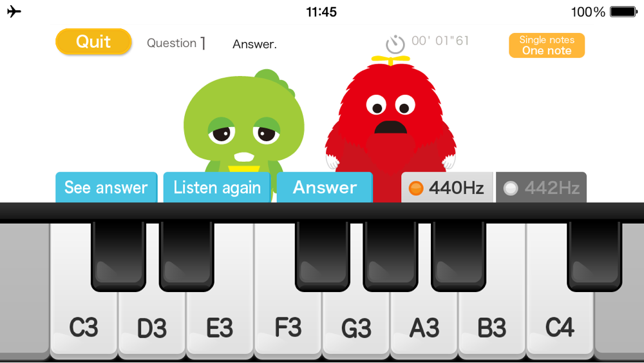Screen dimensions: 644x363
Task: Select the 440Hz tuning option
Action: point(447,188)
